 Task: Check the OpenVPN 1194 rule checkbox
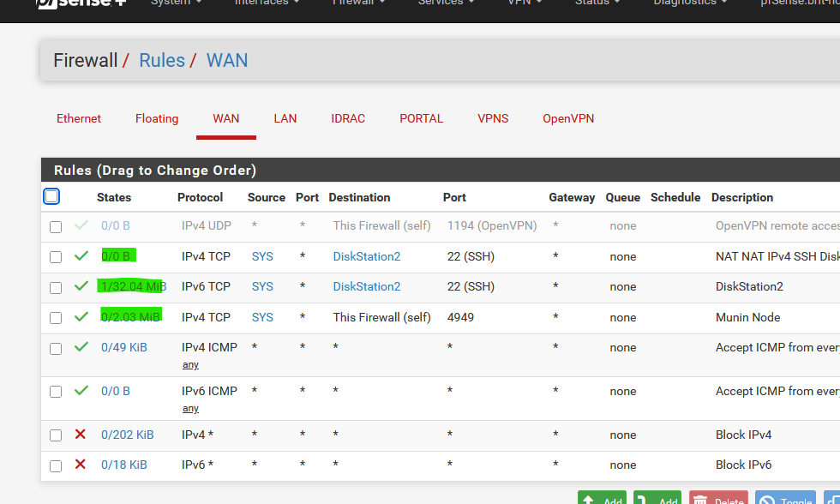click(56, 226)
